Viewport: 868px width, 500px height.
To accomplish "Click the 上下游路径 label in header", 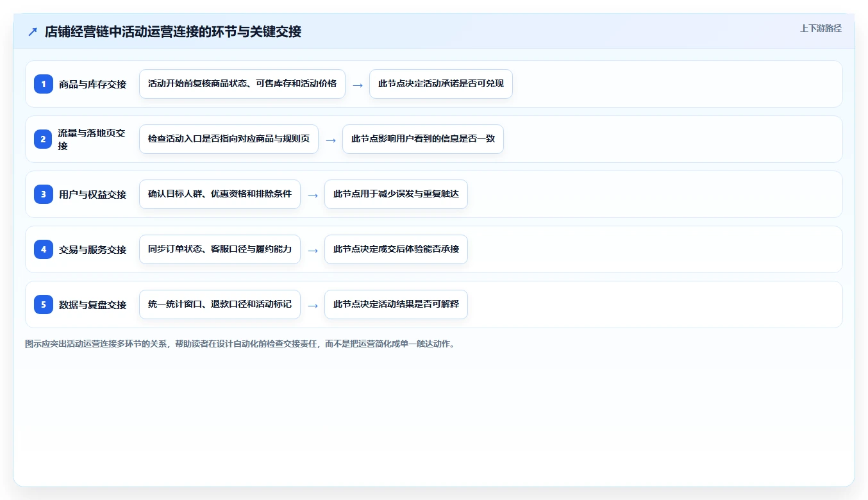I will pyautogui.click(x=821, y=28).
